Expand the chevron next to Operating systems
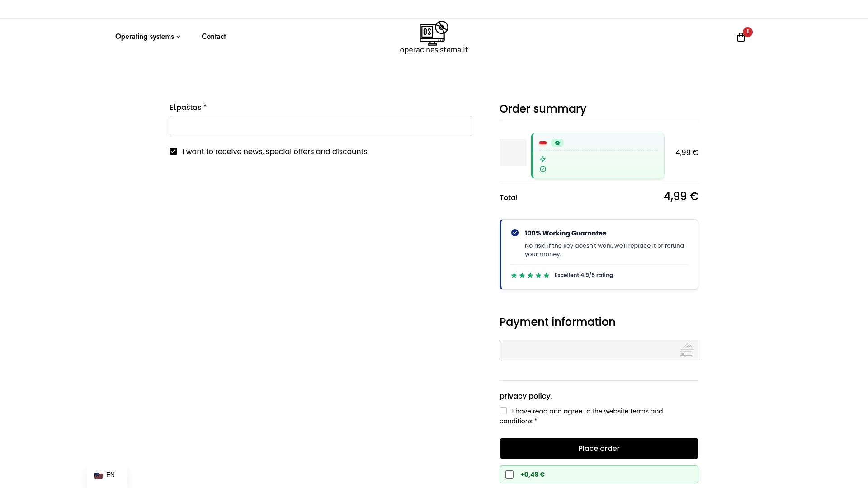Viewport: 868px width, 488px height. (x=178, y=37)
